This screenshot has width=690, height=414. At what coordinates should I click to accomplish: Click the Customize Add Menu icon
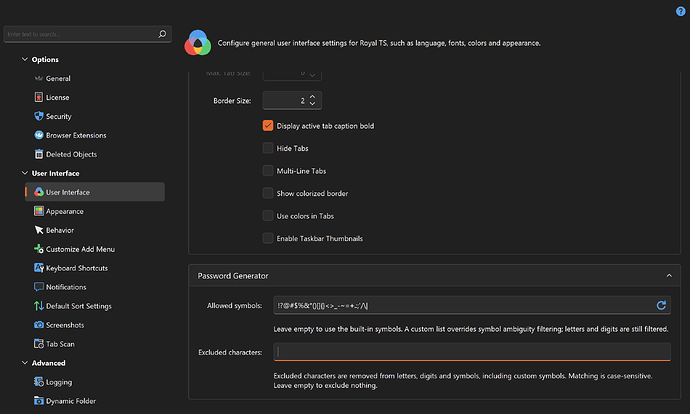point(39,249)
